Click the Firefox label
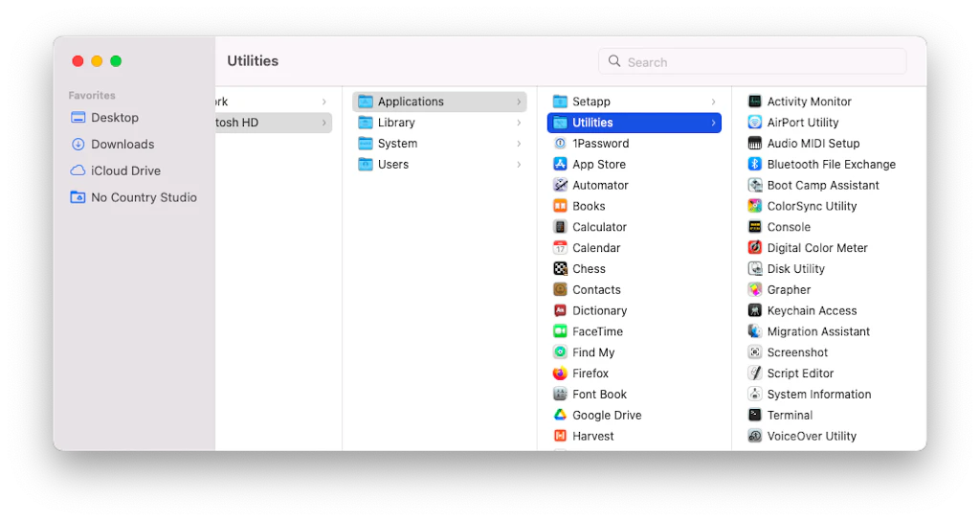 (x=590, y=374)
